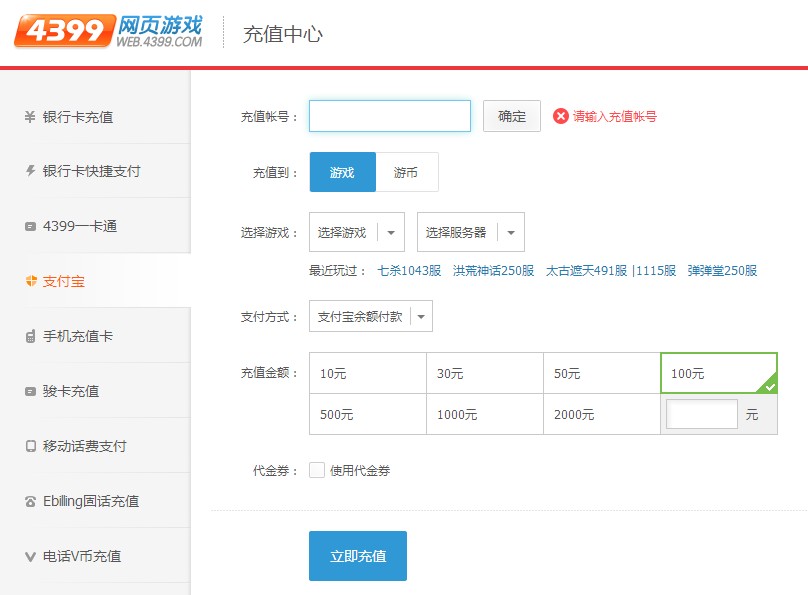The image size is (808, 595).
Task: Click the orange shield icon beside 支付宝
Action: 31,281
